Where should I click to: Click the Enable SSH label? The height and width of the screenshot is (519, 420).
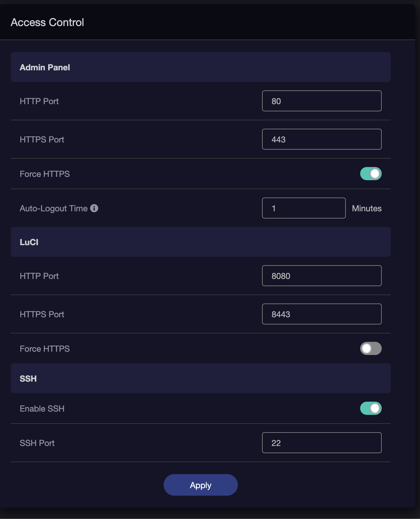pos(42,409)
